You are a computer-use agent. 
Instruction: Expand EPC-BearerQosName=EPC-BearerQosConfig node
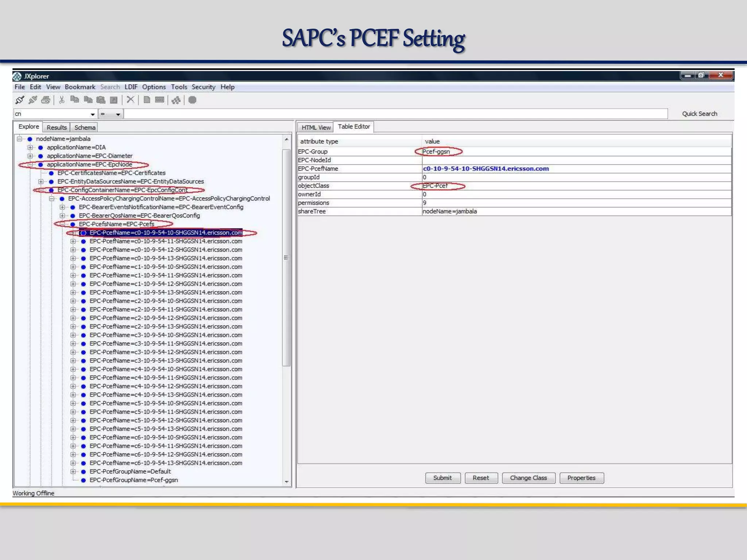pos(62,216)
